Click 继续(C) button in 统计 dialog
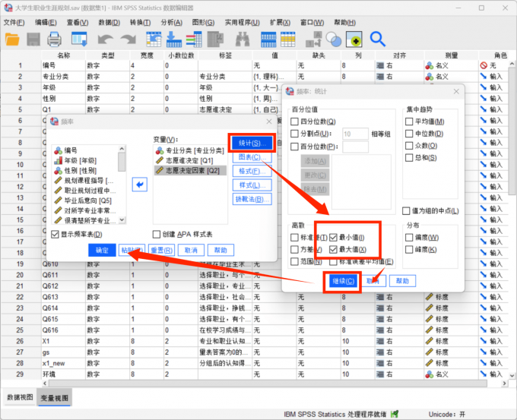The width and height of the screenshot is (517, 420). click(x=343, y=281)
